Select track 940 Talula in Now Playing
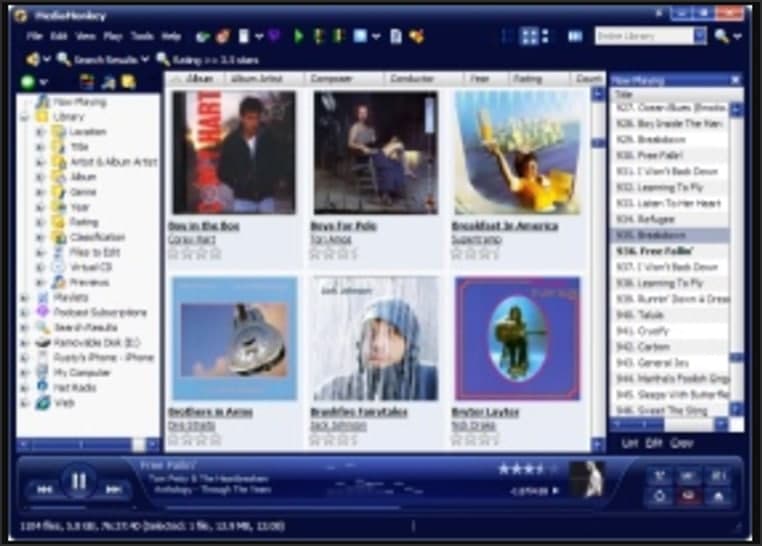762x546 pixels. [x=669, y=315]
